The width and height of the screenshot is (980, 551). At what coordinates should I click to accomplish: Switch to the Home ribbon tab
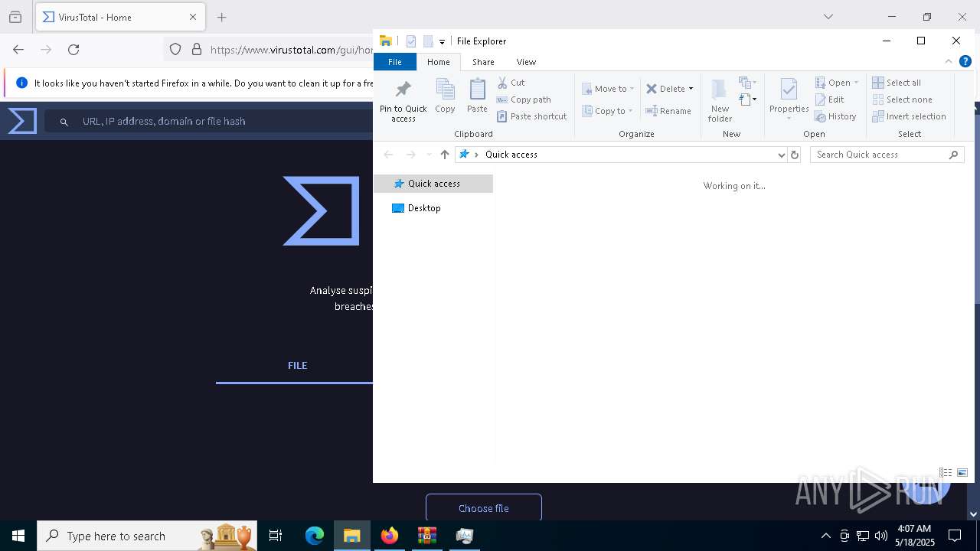pyautogui.click(x=439, y=62)
